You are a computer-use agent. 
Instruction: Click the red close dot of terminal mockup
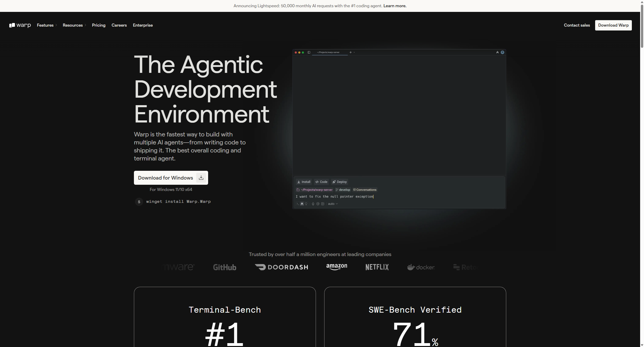click(296, 52)
